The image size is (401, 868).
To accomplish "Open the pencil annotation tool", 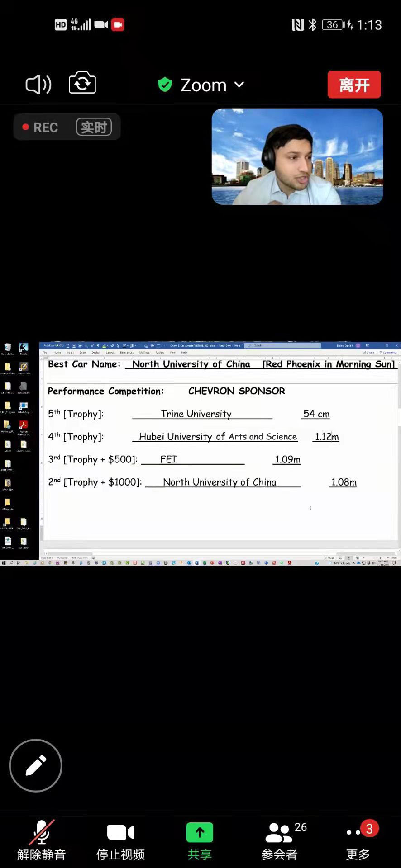I will 36,765.
